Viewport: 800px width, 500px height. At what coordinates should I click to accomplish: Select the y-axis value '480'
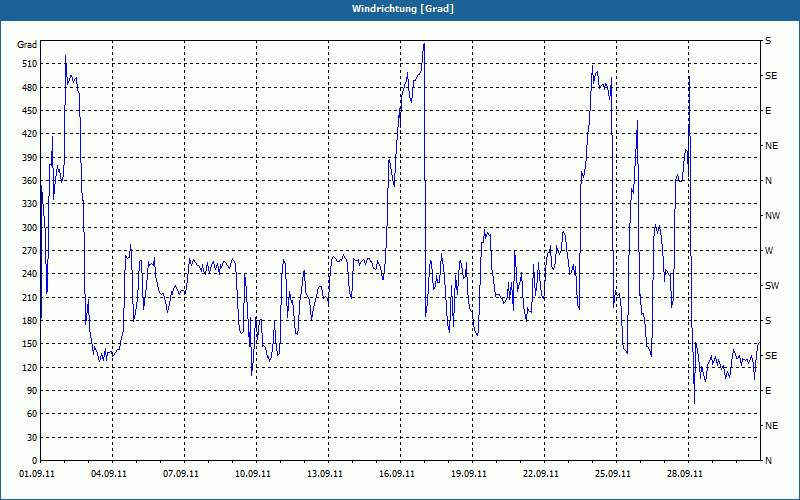30,88
